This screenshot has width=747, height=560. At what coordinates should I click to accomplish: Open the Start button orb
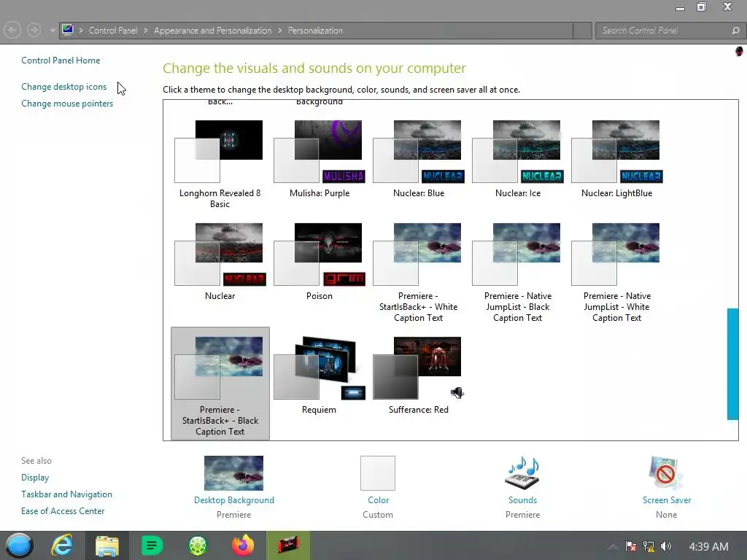click(19, 545)
